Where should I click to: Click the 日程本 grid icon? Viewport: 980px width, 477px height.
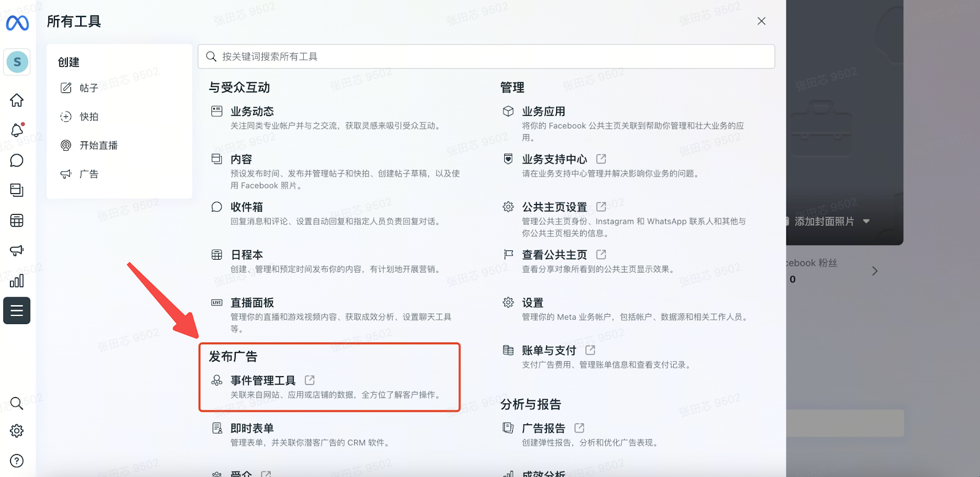click(217, 255)
